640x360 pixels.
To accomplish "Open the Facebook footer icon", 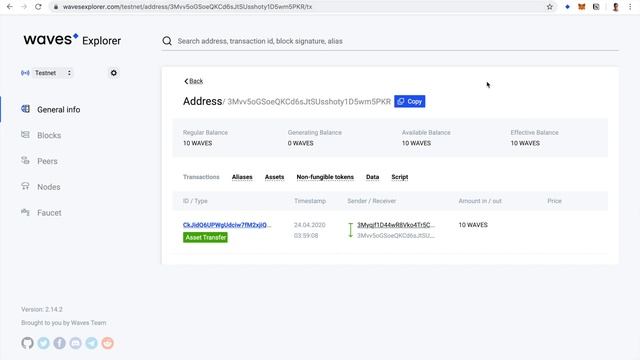I will (59, 343).
